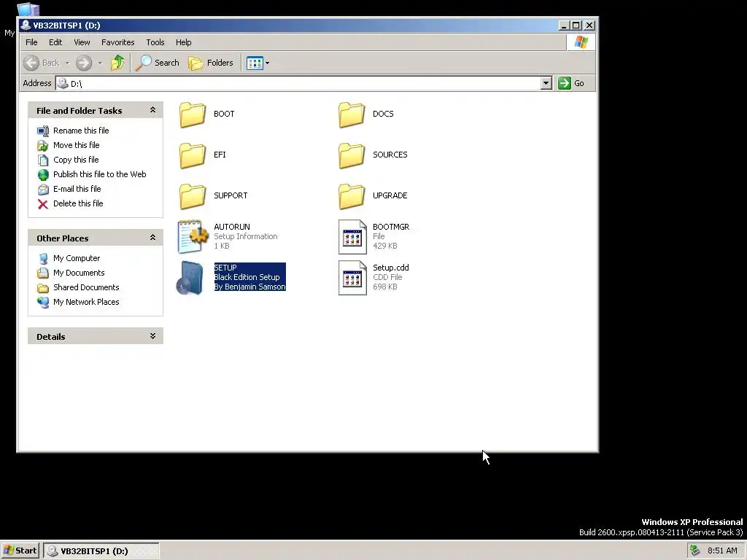Open the Views dropdown arrow
The height and width of the screenshot is (560, 747).
click(267, 63)
